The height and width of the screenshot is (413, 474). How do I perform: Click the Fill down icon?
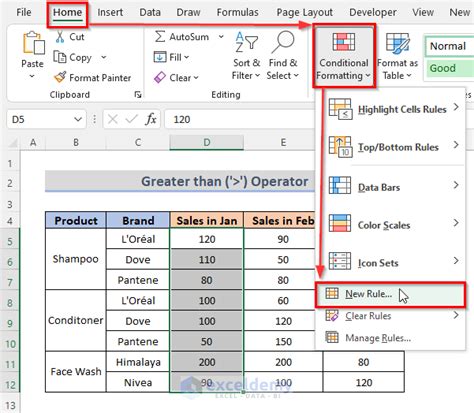point(160,57)
